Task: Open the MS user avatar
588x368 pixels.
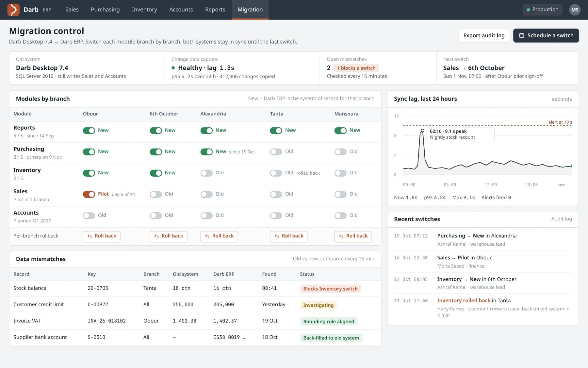Action: 575,10
